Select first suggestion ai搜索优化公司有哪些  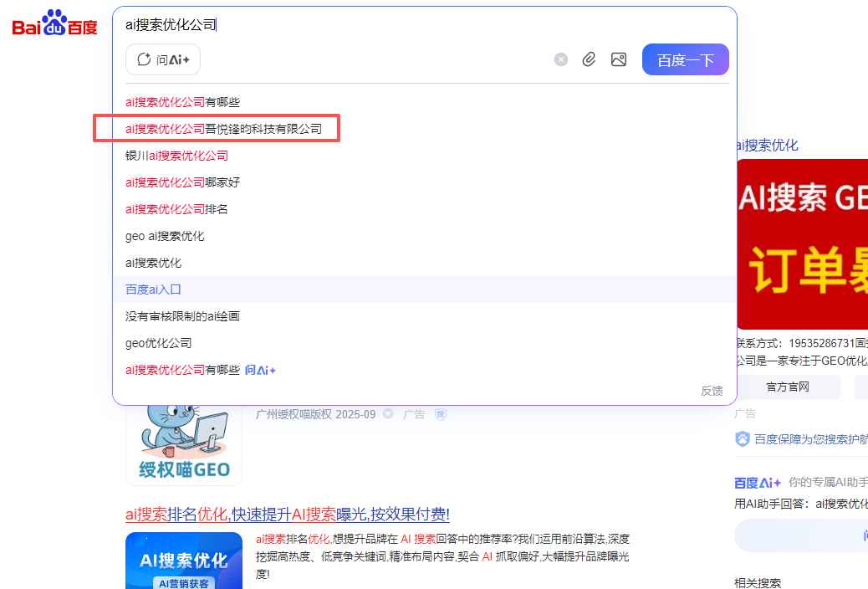182,102
